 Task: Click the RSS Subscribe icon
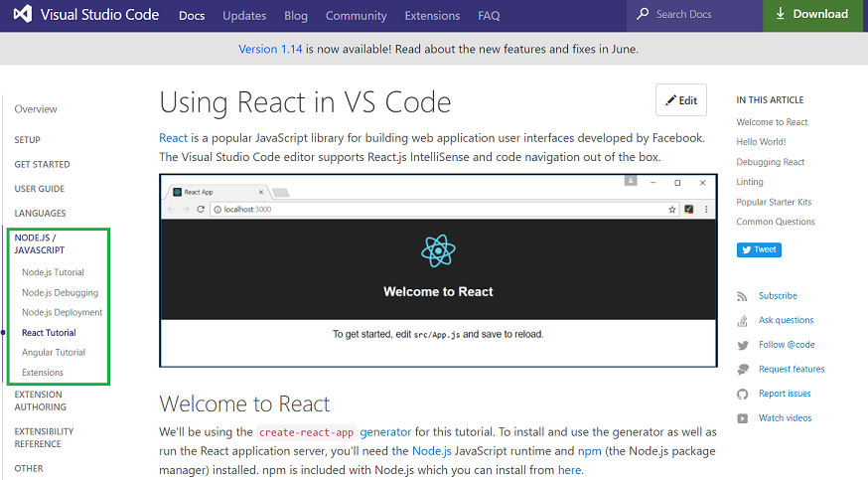point(742,297)
